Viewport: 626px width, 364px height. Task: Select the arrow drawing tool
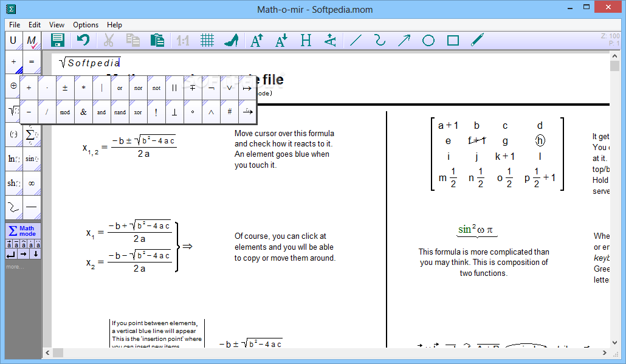coord(404,40)
